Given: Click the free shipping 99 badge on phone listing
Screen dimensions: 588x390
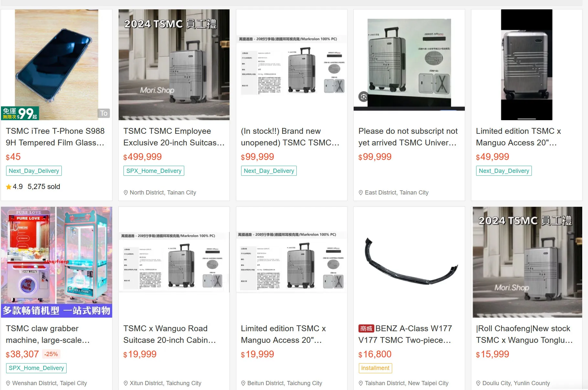Looking at the screenshot, I should pyautogui.click(x=20, y=113).
